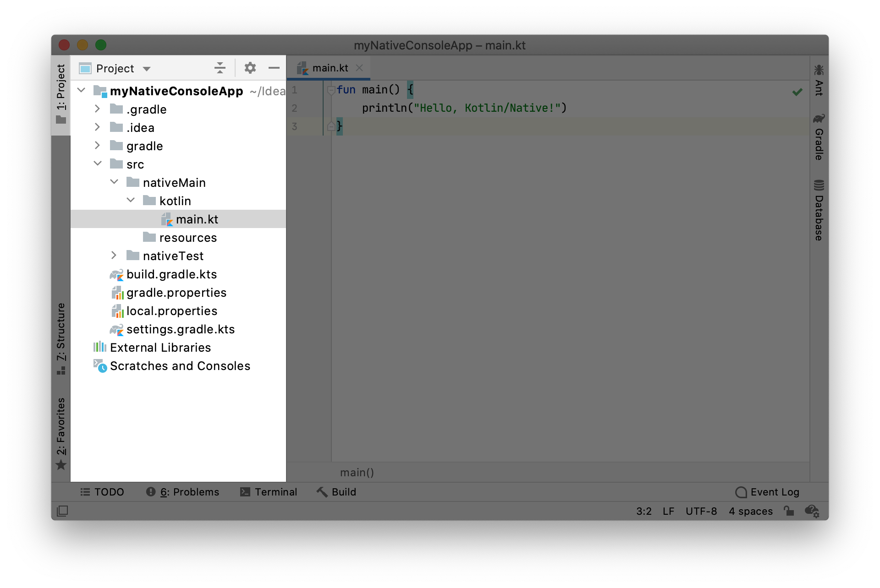Open the TODO tool window

point(102,492)
